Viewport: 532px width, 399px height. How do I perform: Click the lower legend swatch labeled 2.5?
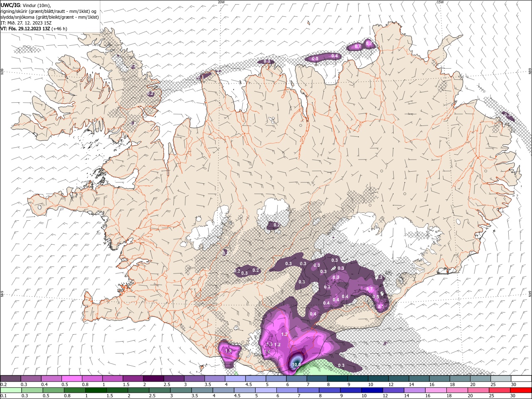point(160,390)
